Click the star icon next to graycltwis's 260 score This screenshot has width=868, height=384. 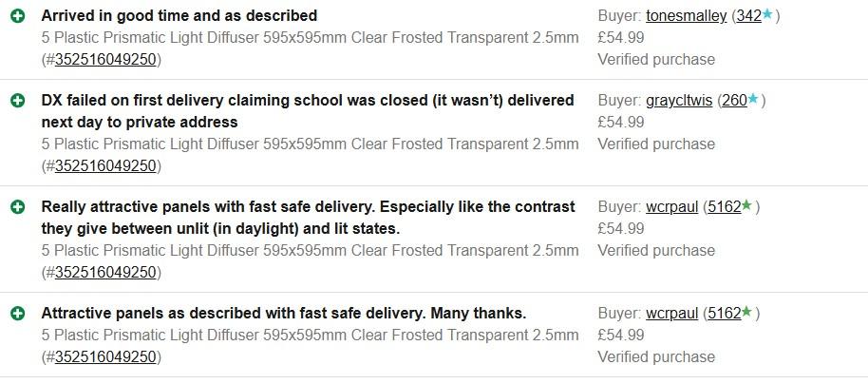pyautogui.click(x=753, y=100)
